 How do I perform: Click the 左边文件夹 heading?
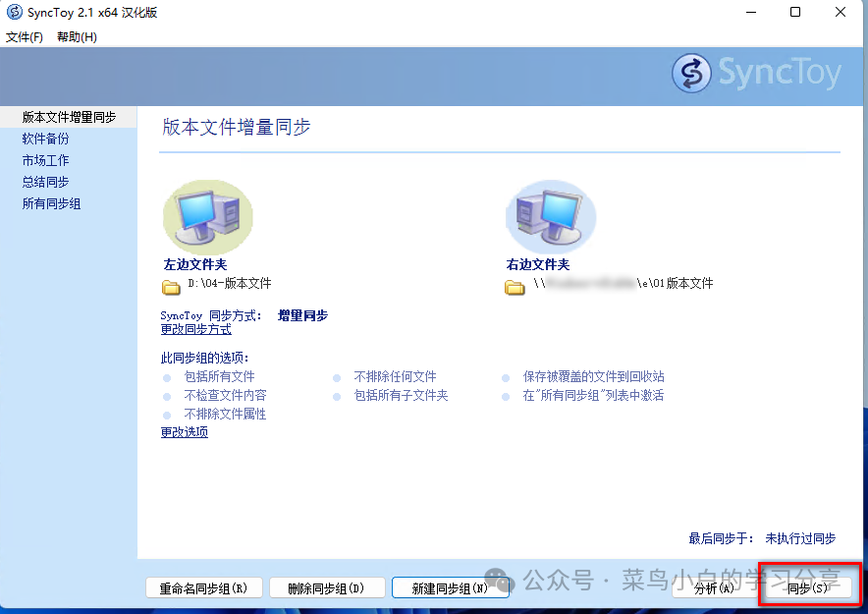click(194, 264)
